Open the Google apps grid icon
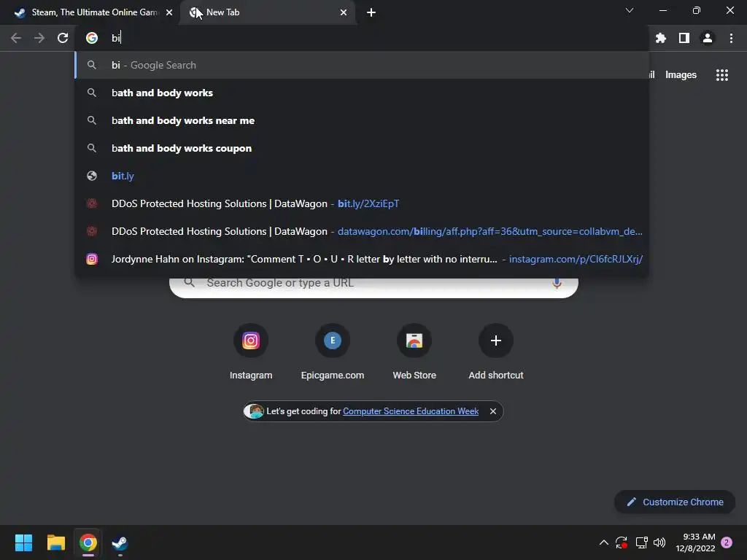The height and width of the screenshot is (560, 747). tap(721, 75)
